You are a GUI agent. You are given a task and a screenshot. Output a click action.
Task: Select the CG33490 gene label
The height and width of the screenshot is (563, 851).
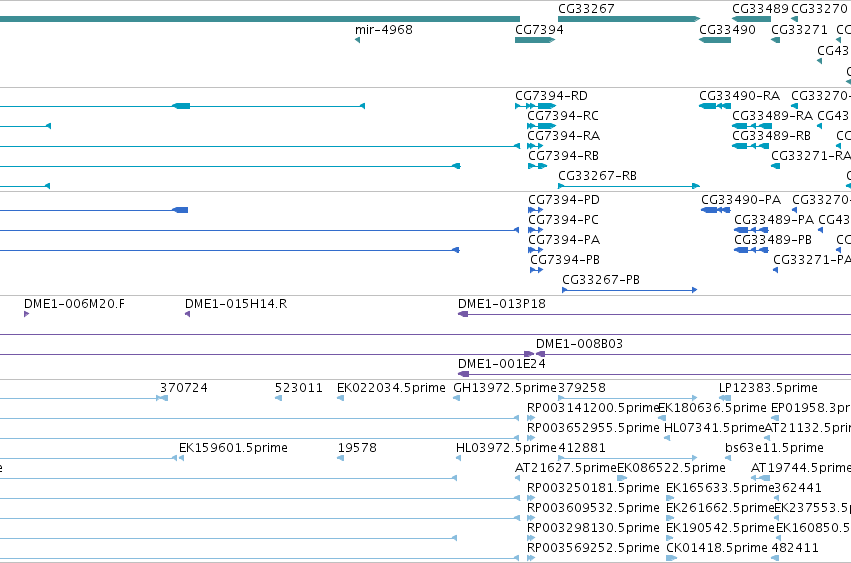tap(727, 29)
